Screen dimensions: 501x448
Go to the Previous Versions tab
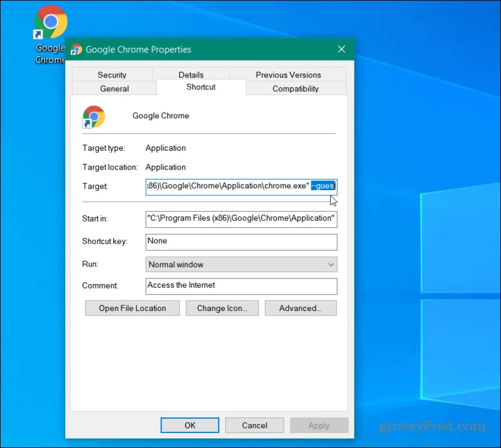click(x=288, y=74)
